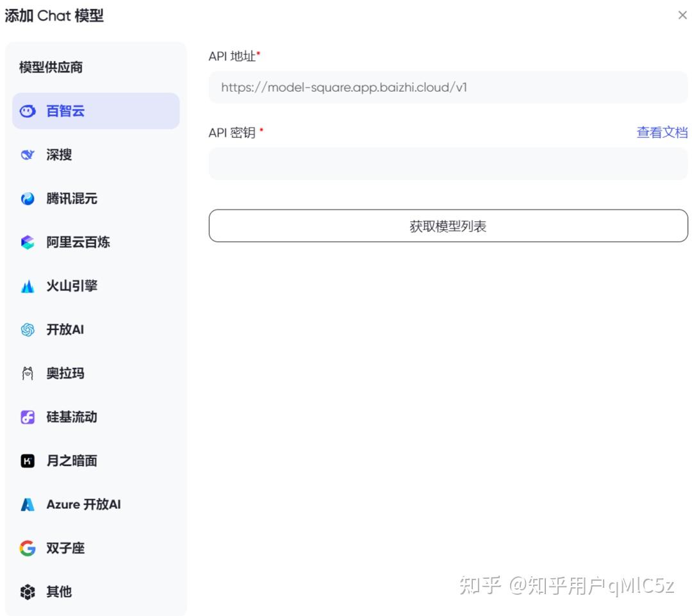Focus the API 地址 input field
692x616 pixels.
point(448,87)
